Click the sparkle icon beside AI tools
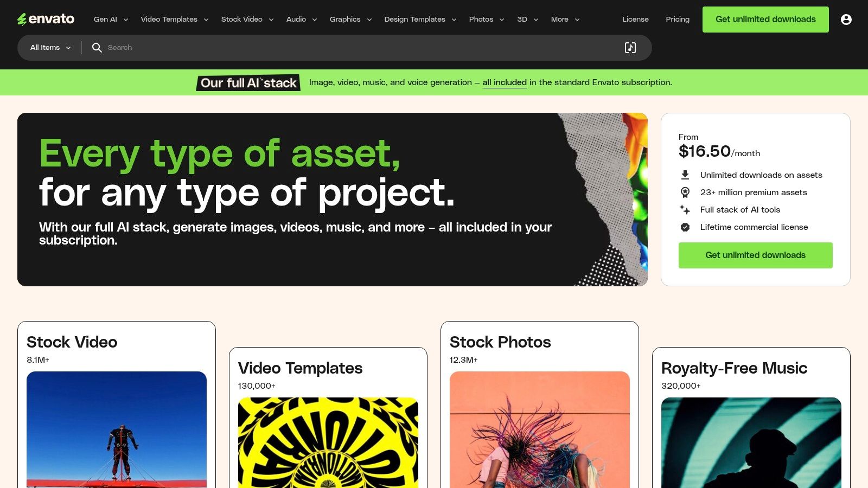 coord(685,210)
